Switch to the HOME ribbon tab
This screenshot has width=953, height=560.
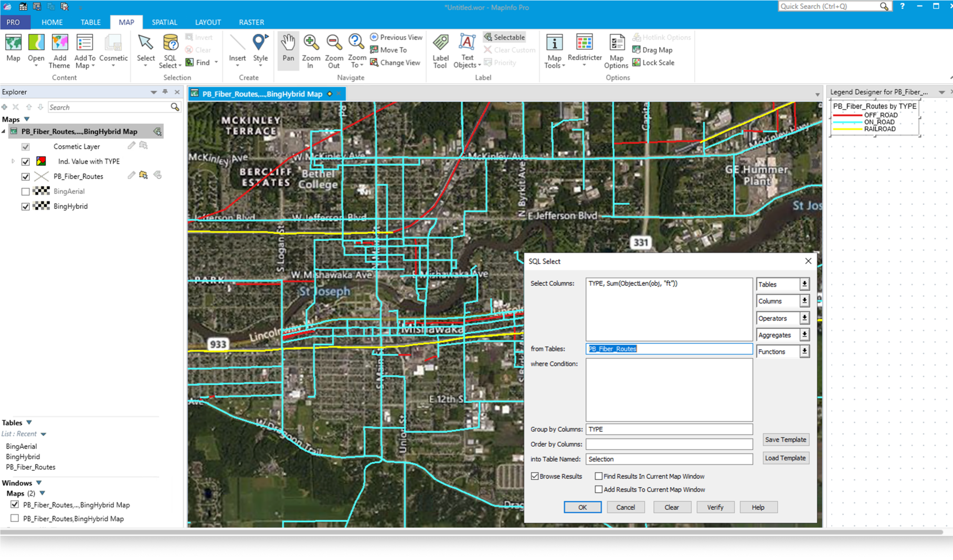pos(52,22)
